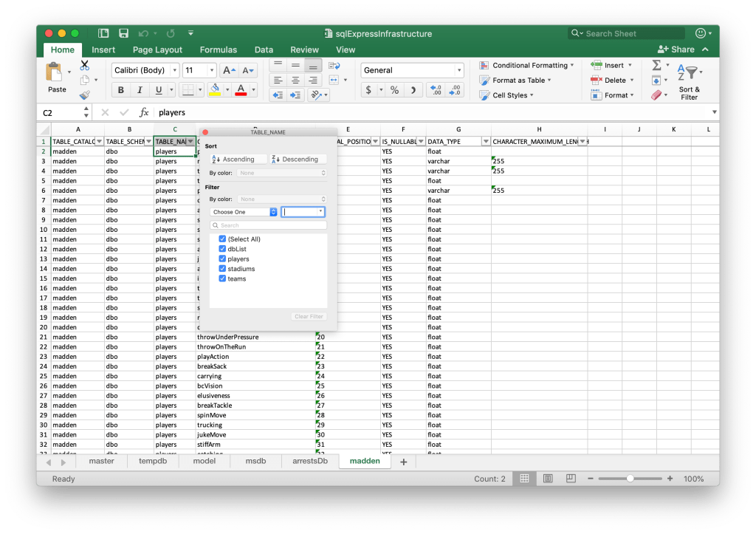The width and height of the screenshot is (756, 534).
Task: Open Sort & Filter tool
Action: (x=689, y=82)
